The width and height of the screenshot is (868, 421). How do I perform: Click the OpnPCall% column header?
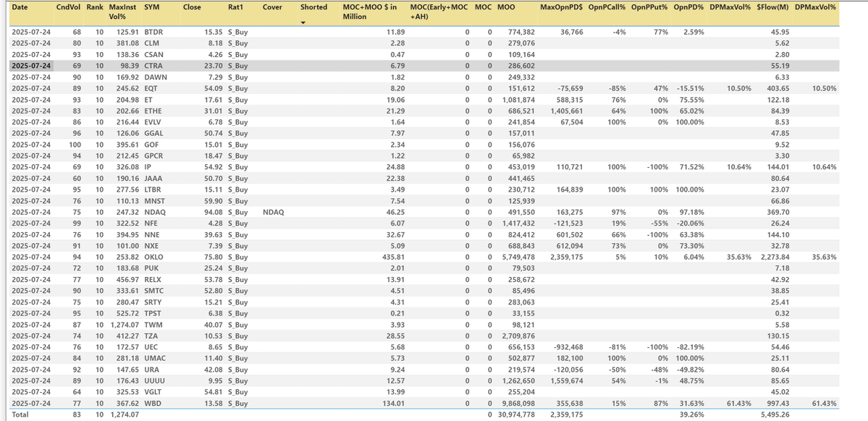tap(606, 8)
